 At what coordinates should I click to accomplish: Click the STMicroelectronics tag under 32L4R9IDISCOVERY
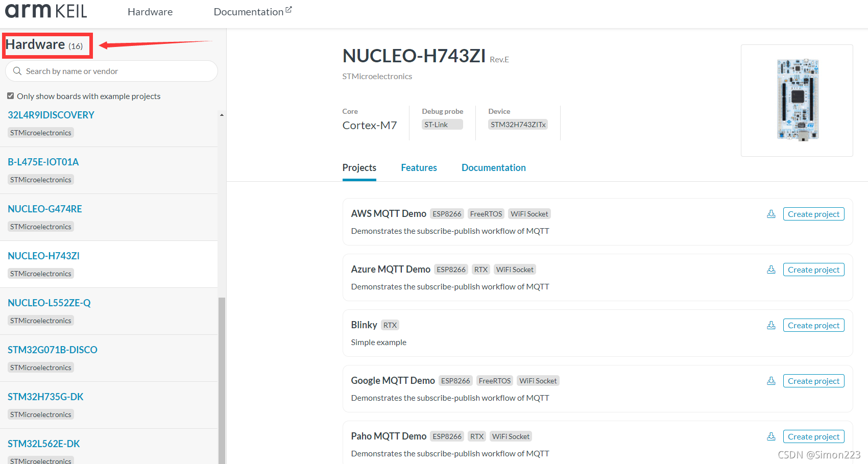click(41, 133)
